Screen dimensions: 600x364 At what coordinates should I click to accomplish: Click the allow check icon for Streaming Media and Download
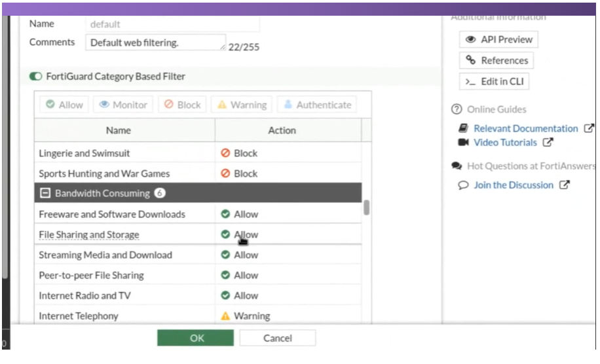[225, 254]
